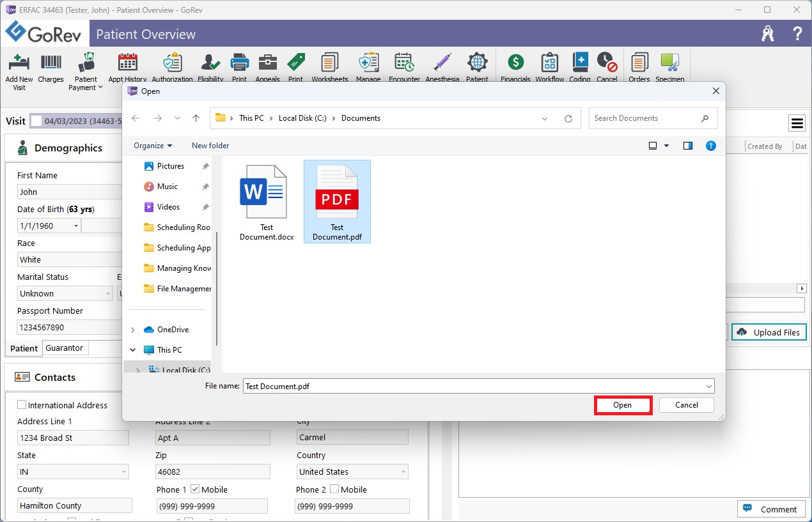Open the Encounter calendar tool
This screenshot has height=522, width=812.
coord(404,68)
